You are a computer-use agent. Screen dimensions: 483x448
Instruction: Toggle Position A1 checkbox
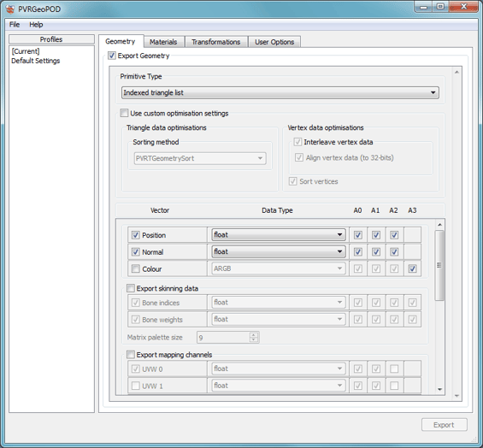pos(376,235)
